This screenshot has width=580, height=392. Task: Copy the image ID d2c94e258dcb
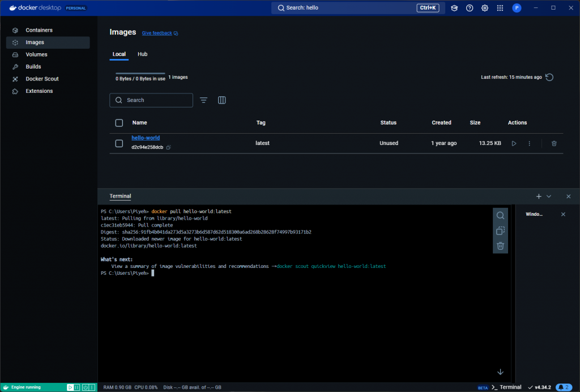tap(168, 147)
